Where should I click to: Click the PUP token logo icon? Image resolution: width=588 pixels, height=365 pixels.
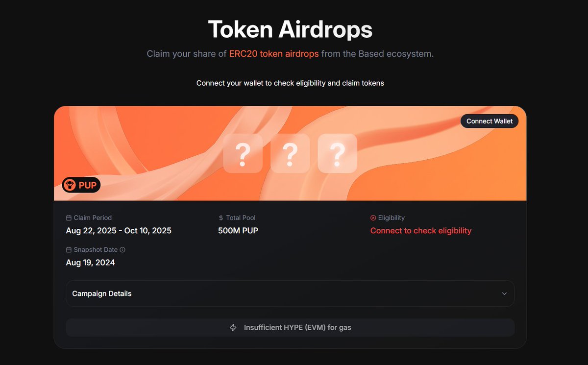[70, 185]
